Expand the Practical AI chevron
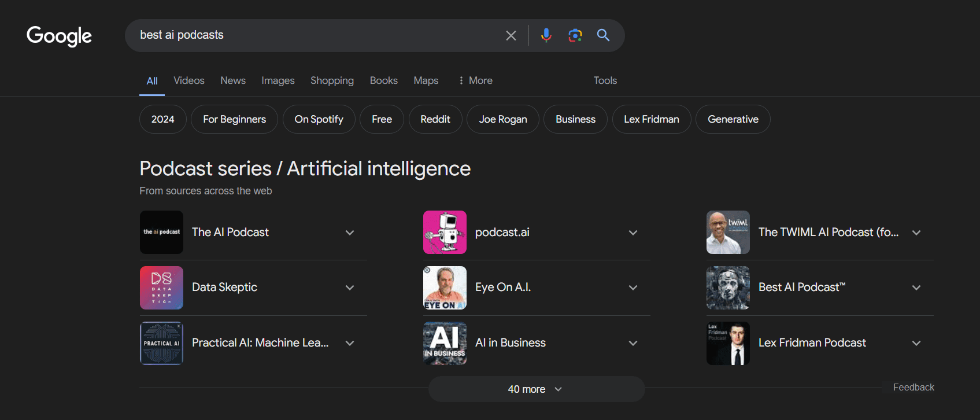The height and width of the screenshot is (420, 980). point(350,343)
